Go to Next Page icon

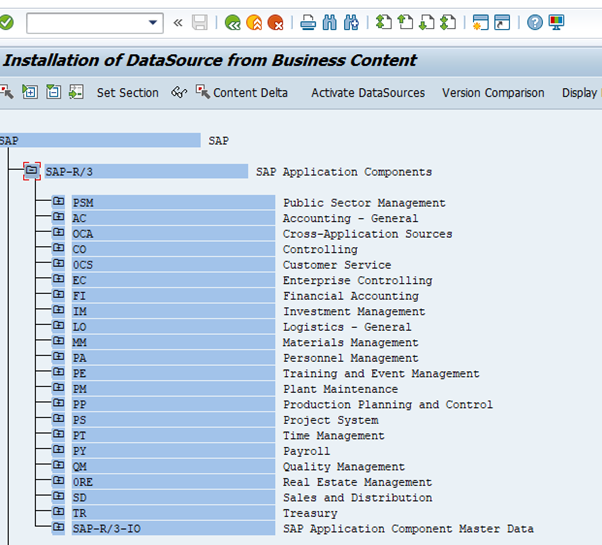[x=427, y=22]
